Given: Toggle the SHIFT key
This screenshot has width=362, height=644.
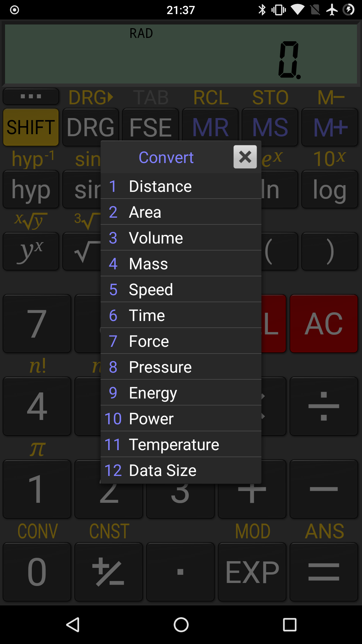Looking at the screenshot, I should click(31, 127).
